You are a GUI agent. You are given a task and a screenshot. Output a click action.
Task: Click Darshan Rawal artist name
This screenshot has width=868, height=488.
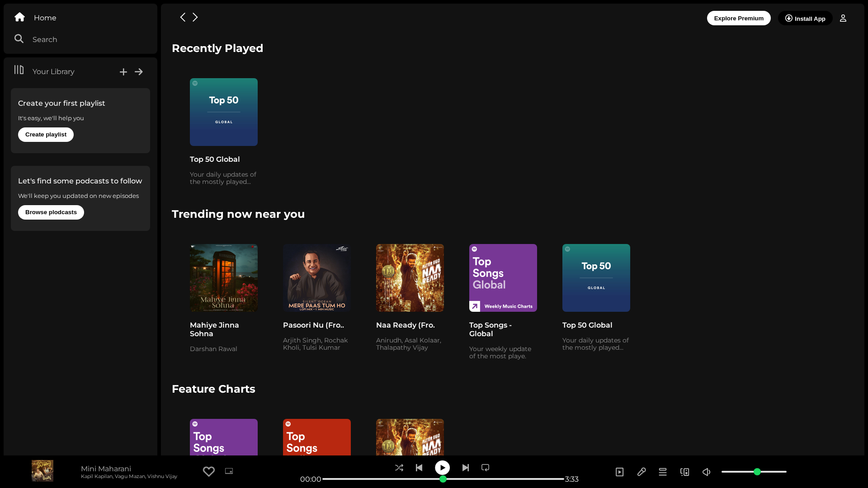click(x=213, y=349)
